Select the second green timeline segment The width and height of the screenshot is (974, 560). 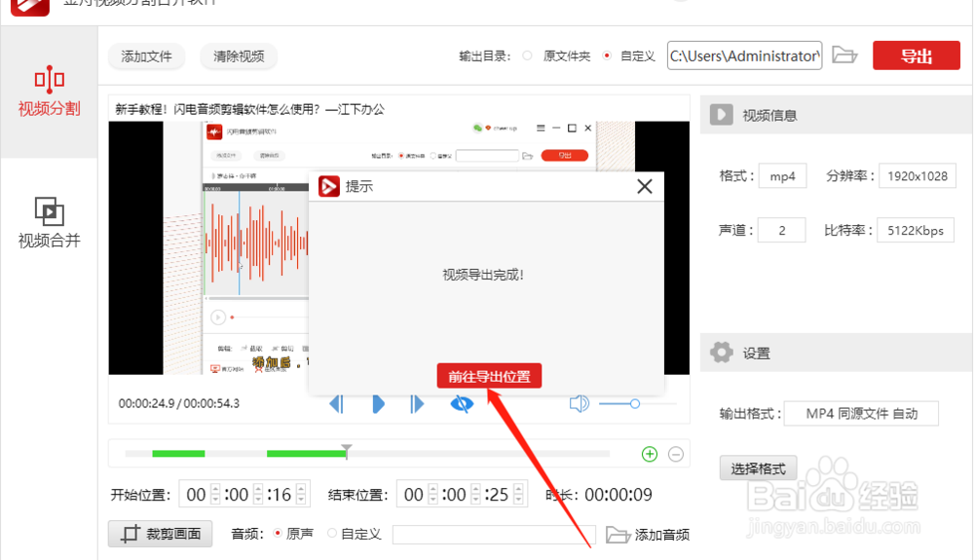tap(306, 454)
